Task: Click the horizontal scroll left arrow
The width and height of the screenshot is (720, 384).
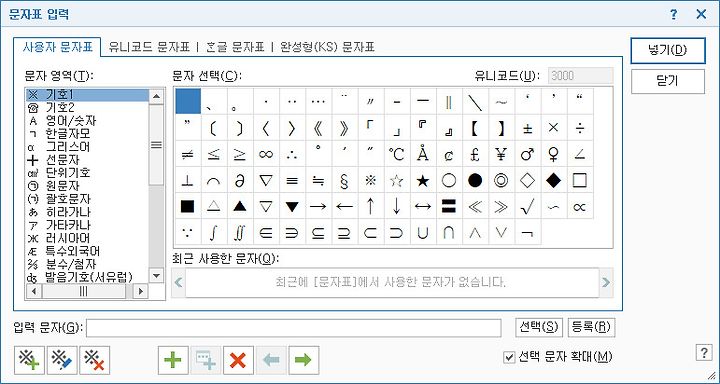Action: pyautogui.click(x=34, y=291)
